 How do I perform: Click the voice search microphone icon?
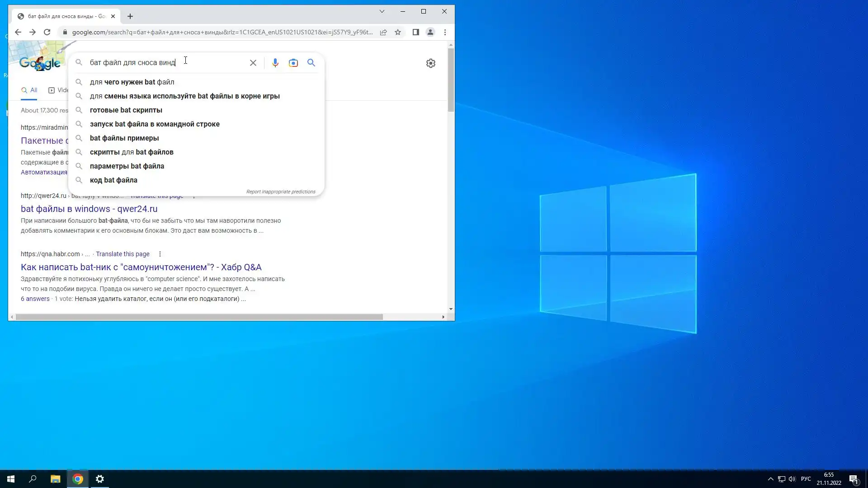(x=275, y=63)
